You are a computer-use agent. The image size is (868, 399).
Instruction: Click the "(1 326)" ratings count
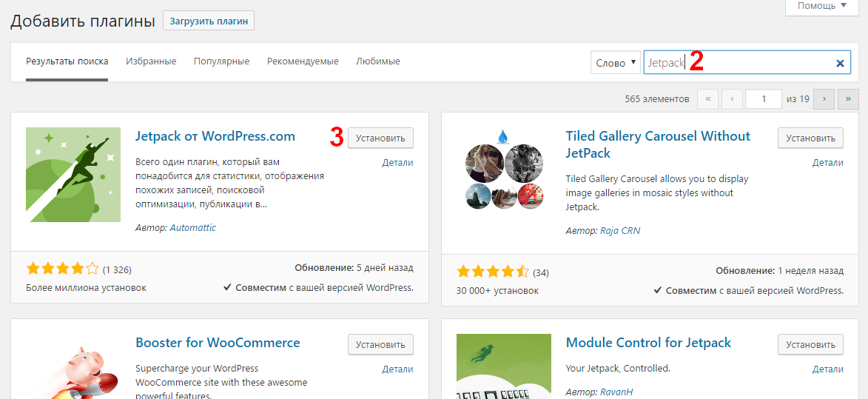click(117, 270)
